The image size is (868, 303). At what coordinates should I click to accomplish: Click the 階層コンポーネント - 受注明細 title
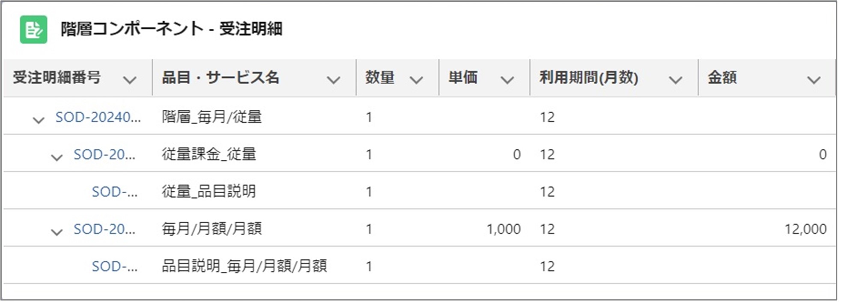coord(171,29)
